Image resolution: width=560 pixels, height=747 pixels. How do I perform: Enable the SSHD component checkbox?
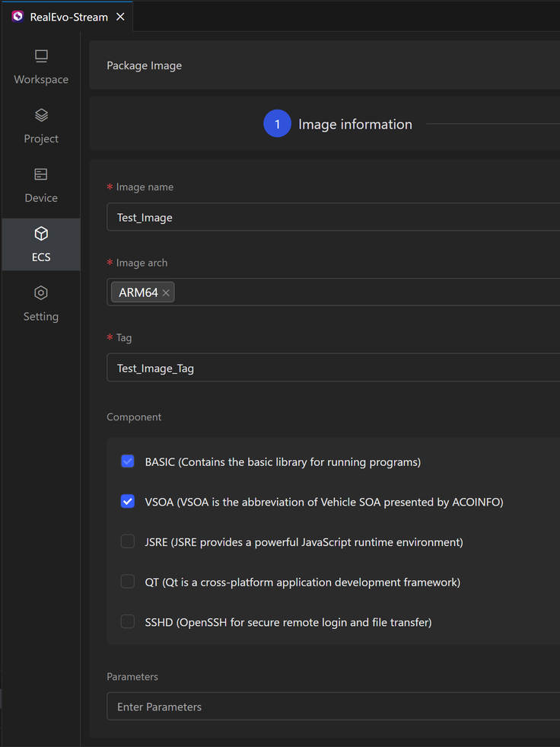tap(127, 621)
